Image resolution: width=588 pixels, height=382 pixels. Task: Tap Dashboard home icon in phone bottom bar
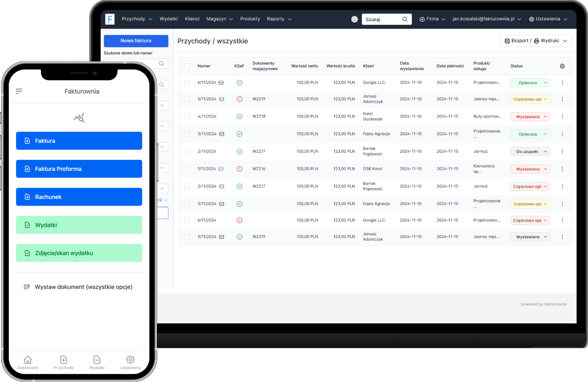[x=28, y=360]
